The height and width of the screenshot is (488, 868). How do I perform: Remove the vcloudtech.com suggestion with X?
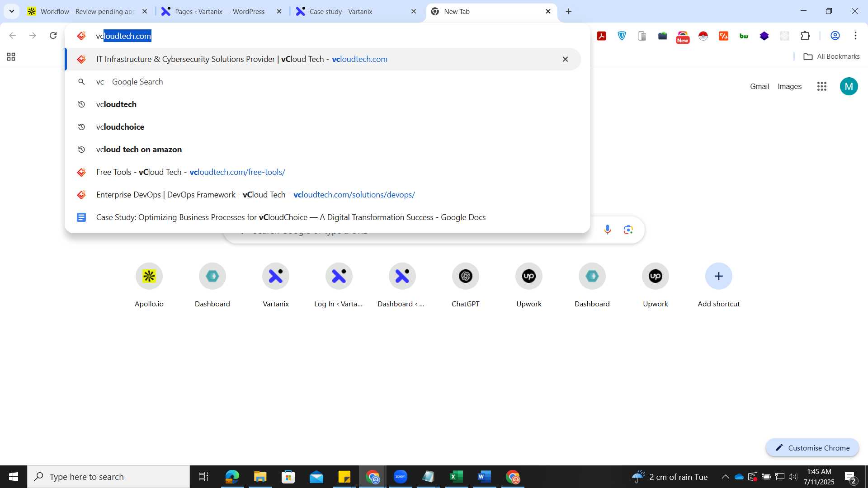pos(565,59)
